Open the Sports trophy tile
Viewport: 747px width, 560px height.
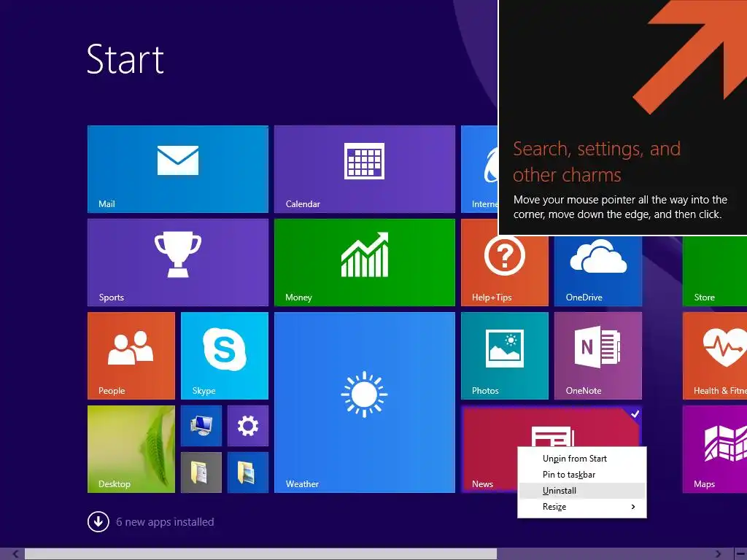(178, 262)
